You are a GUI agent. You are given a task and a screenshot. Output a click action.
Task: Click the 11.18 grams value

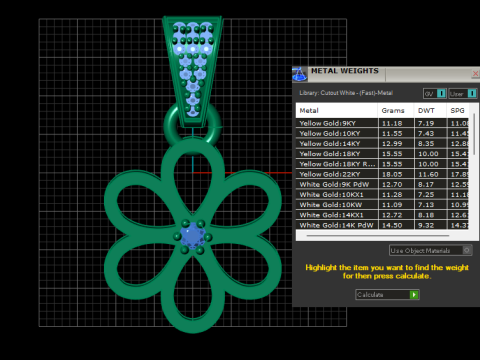click(x=392, y=123)
